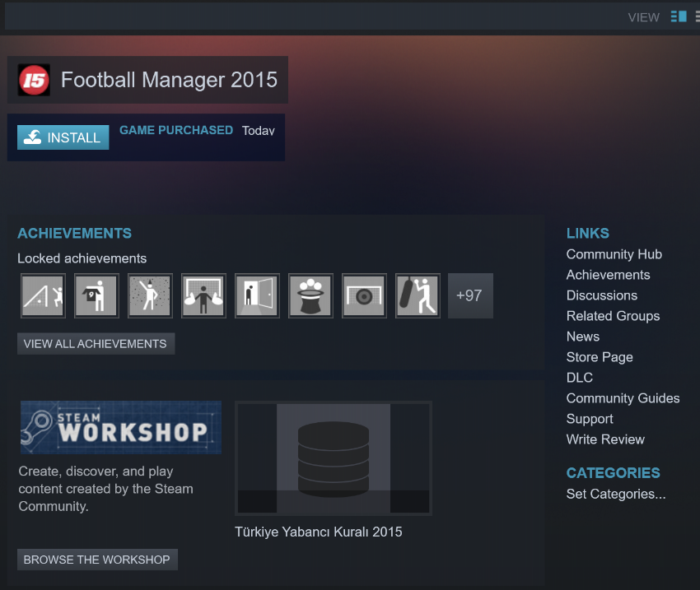Open Community Guides link
The image size is (700, 590).
[623, 398]
